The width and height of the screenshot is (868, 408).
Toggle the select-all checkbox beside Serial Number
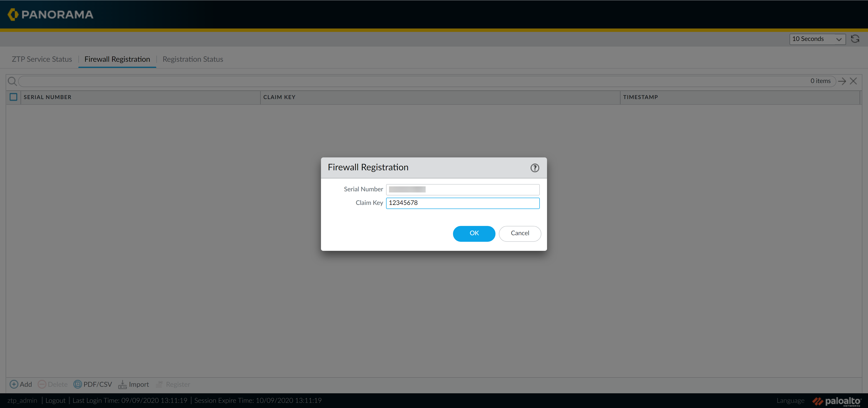point(14,97)
